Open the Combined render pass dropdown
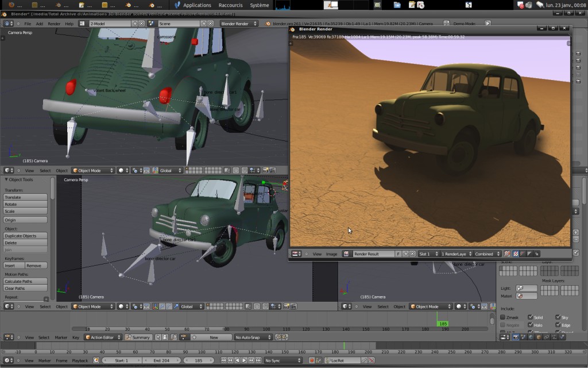This screenshot has height=368, width=588. [x=485, y=253]
